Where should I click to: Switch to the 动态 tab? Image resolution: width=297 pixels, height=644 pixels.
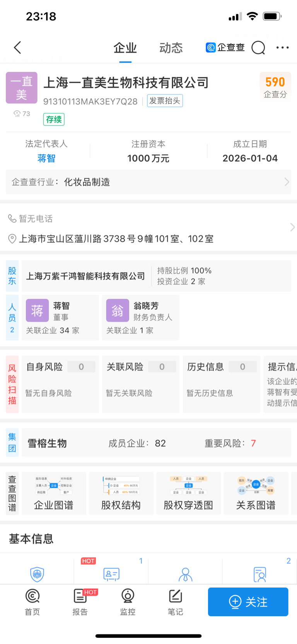pyautogui.click(x=171, y=48)
